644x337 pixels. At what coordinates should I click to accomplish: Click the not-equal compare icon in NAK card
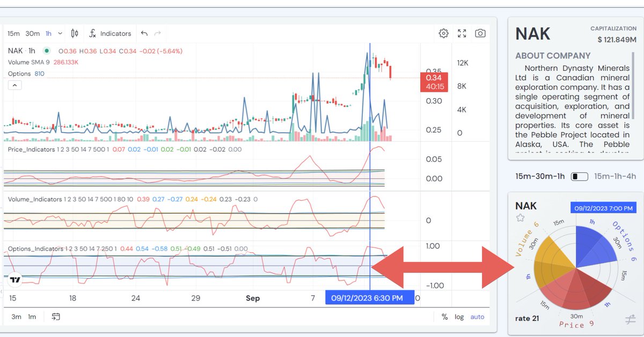point(631,319)
